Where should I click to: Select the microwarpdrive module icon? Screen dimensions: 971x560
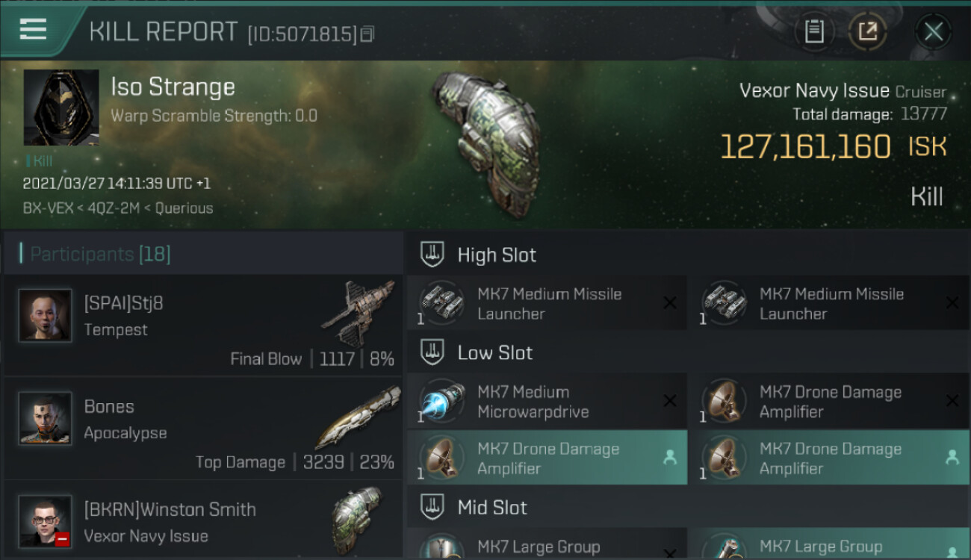click(442, 402)
